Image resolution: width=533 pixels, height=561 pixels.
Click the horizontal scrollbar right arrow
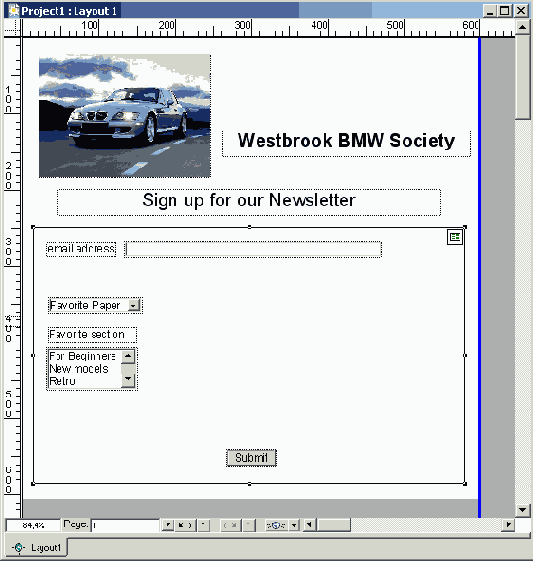[508, 525]
